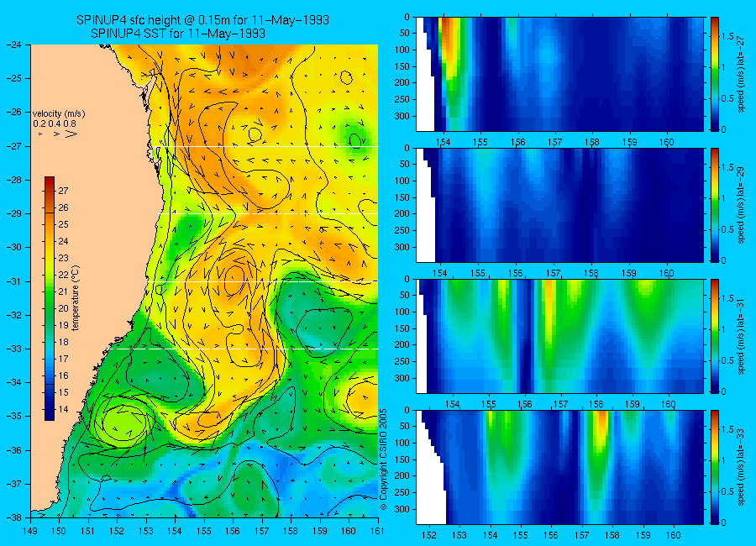Select the 'speed (m/s) lat=-29' label

click(x=742, y=205)
